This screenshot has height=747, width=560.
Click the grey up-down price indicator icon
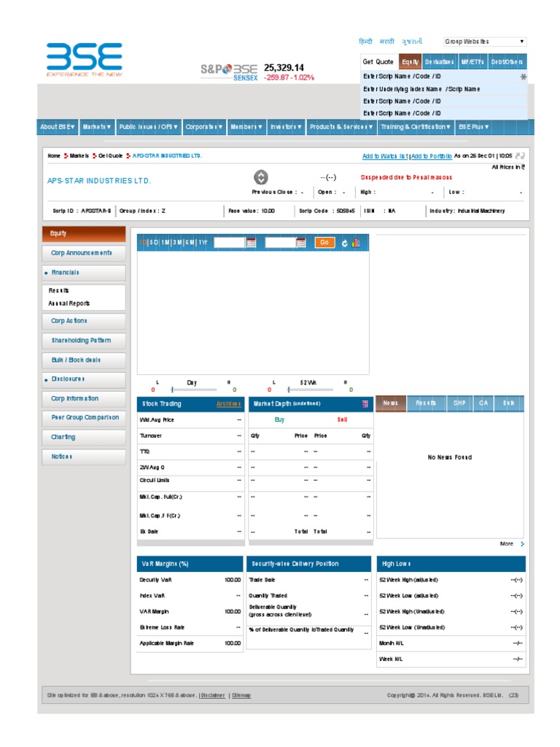point(260,177)
